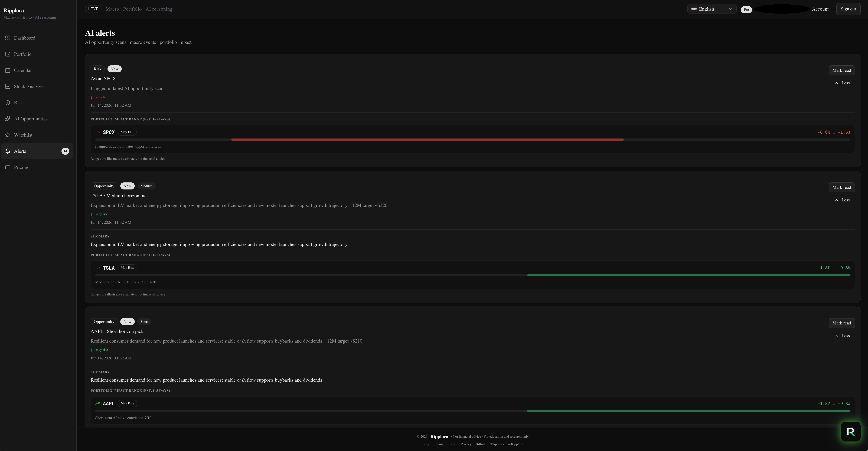Screen dimensions: 868x451
Task: Click the 14 unread alerts badge
Action: [65, 151]
